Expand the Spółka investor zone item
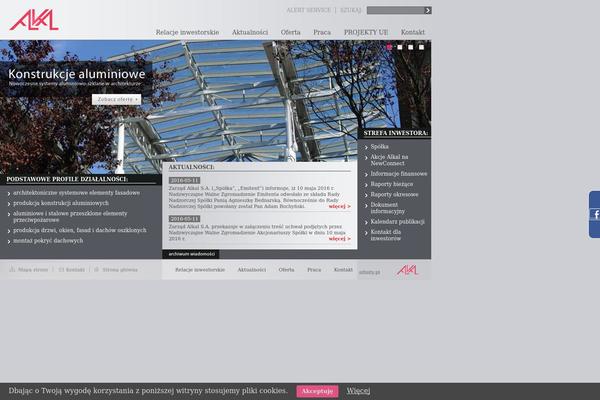Screen dimensions: 600x400 [x=379, y=146]
